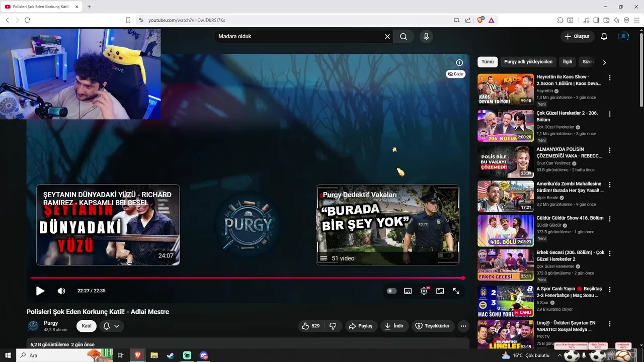644x362 pixels.
Task: Click the İndir download button
Action: click(394, 326)
